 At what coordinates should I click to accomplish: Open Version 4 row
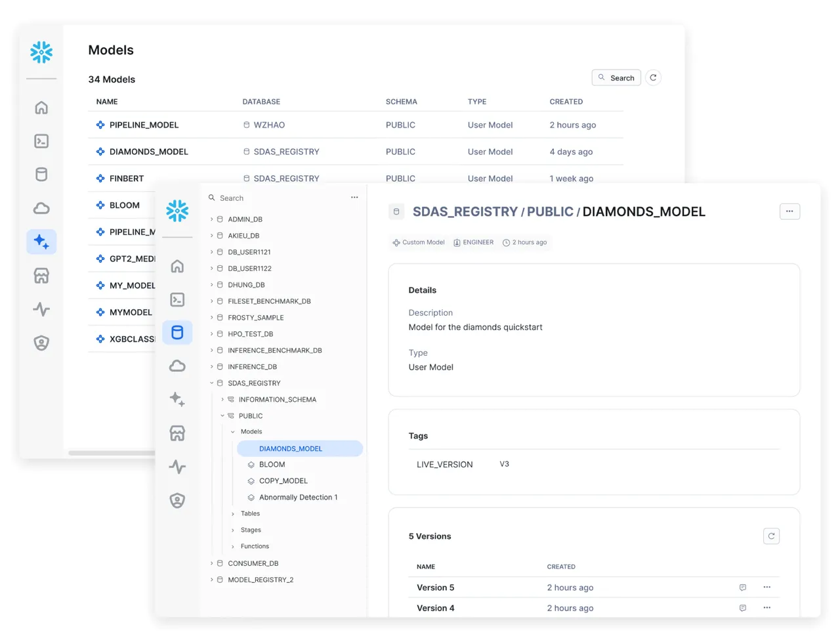tap(594, 608)
